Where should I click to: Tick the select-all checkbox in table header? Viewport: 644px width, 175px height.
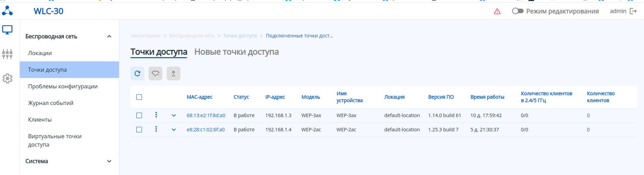pyautogui.click(x=139, y=97)
